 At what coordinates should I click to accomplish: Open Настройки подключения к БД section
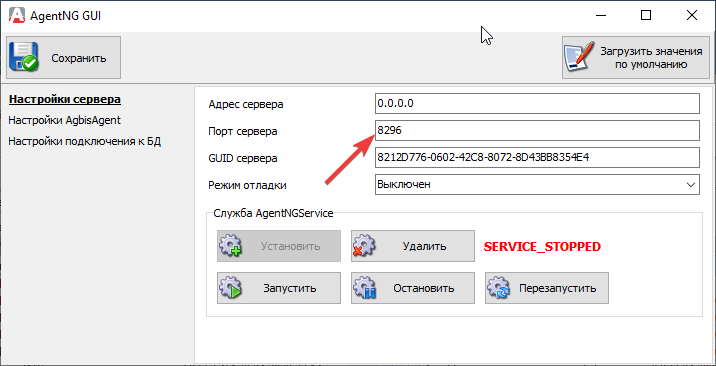84,141
